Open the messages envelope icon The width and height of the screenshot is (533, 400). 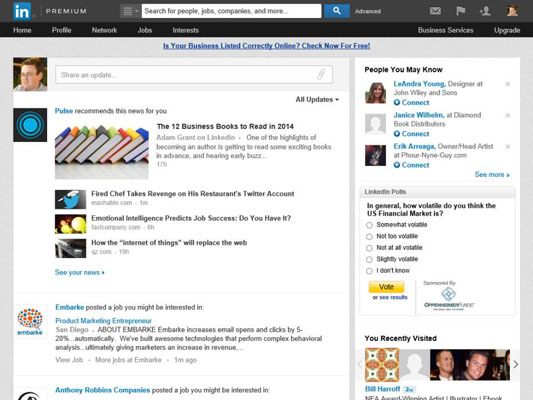point(435,11)
